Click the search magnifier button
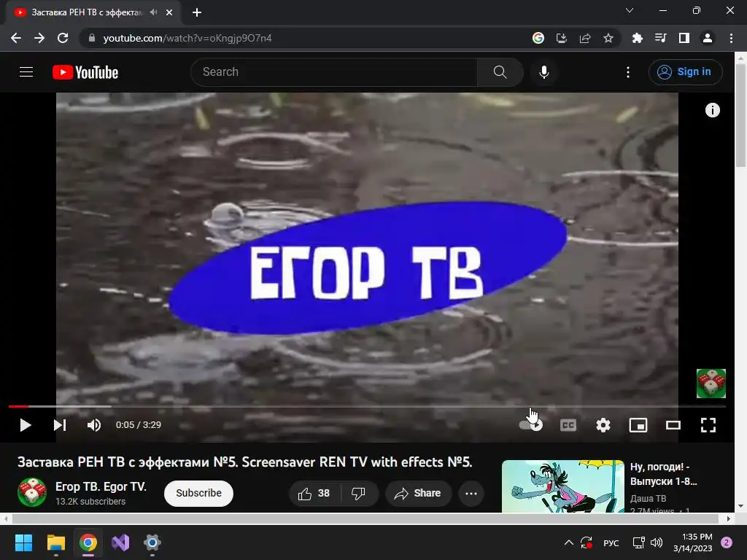Image resolution: width=747 pixels, height=560 pixels. pos(500,72)
